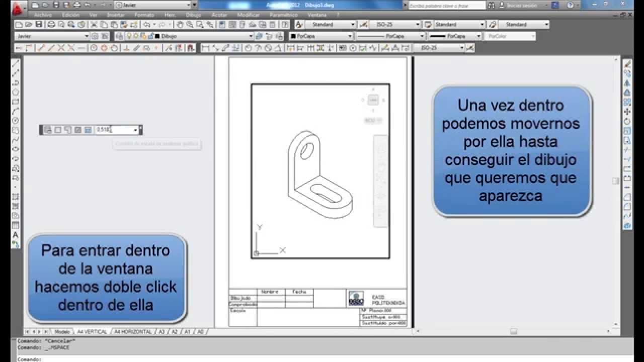Open color control PorCapa dropdown
This screenshot has height=362, width=644.
coord(350,36)
